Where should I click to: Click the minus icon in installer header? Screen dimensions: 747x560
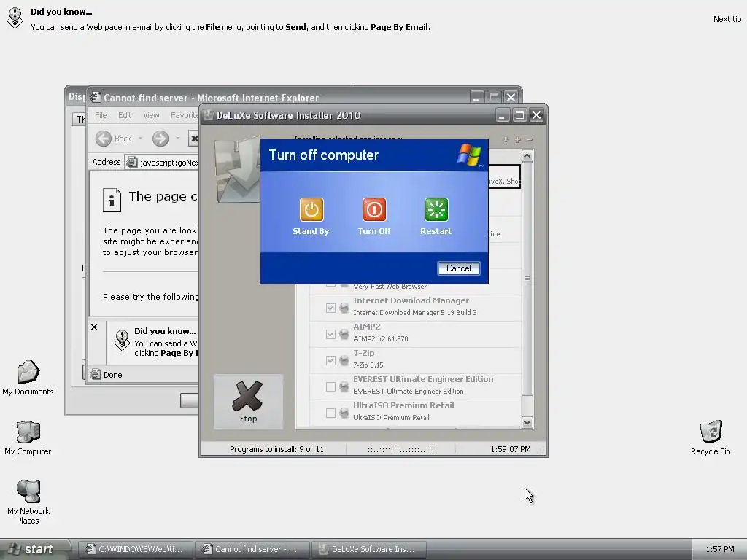point(530,139)
